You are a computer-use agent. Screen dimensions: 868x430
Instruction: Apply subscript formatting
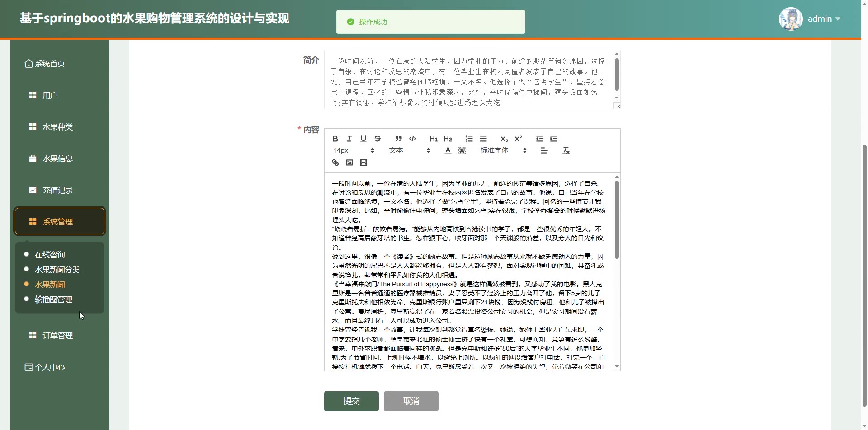[504, 139]
